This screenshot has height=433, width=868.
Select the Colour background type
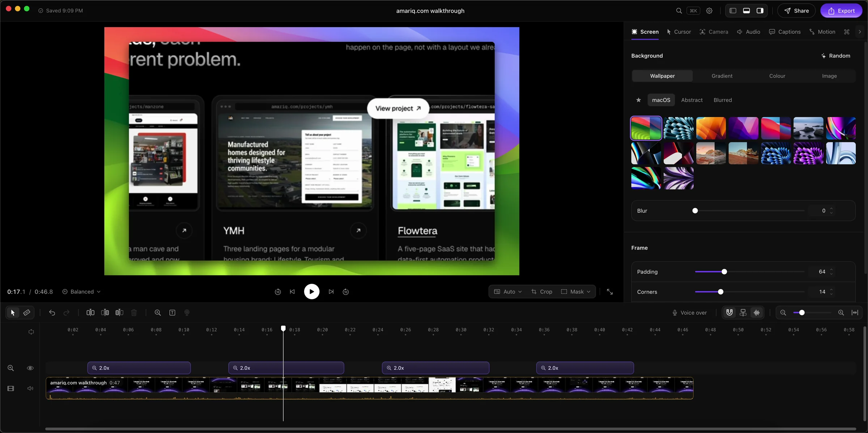tap(777, 76)
